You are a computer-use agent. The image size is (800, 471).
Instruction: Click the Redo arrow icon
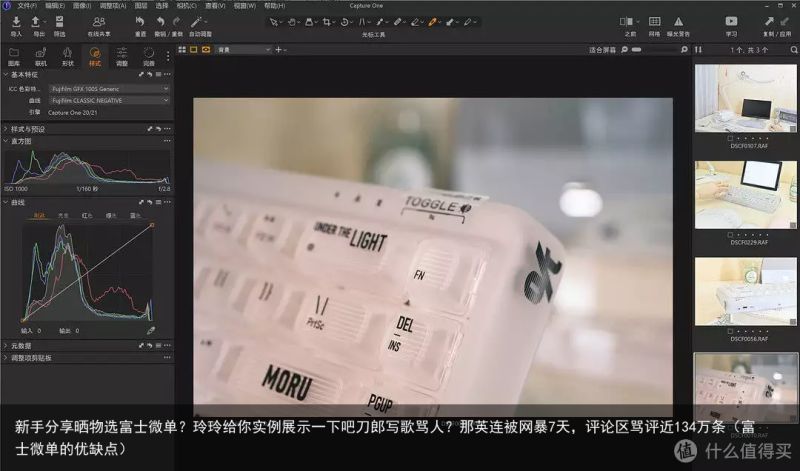click(x=177, y=22)
